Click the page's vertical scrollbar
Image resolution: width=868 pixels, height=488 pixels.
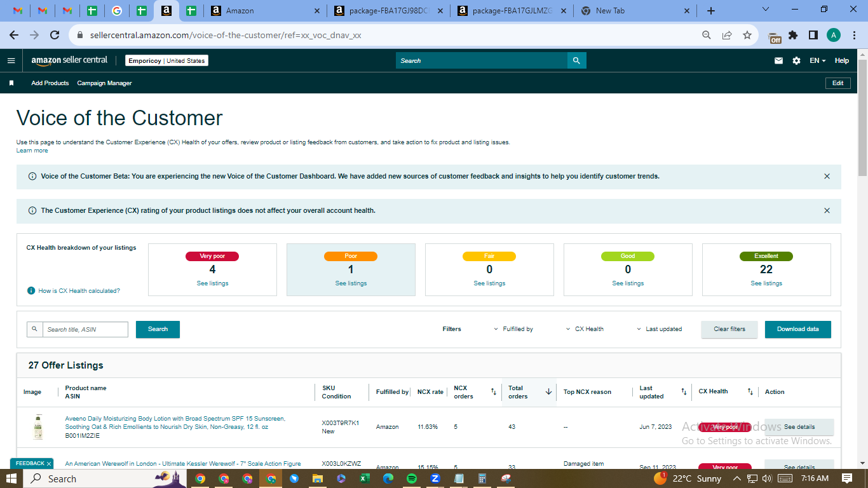point(862,118)
